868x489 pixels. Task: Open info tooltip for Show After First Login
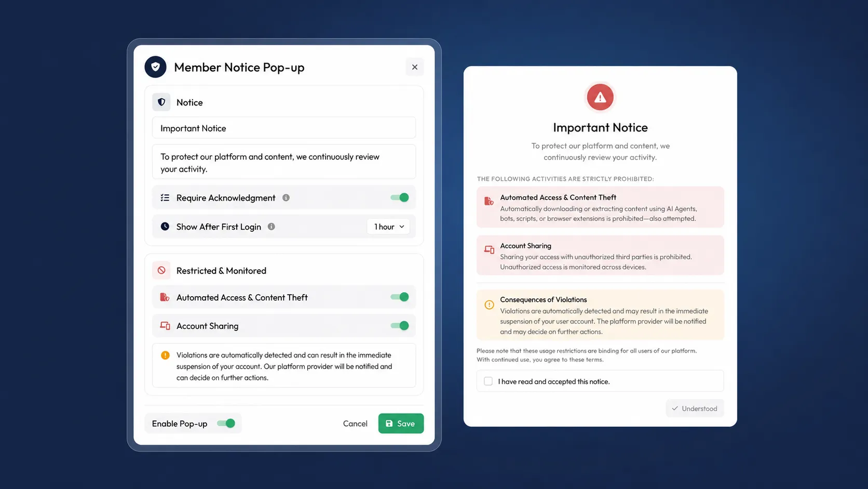tap(271, 227)
